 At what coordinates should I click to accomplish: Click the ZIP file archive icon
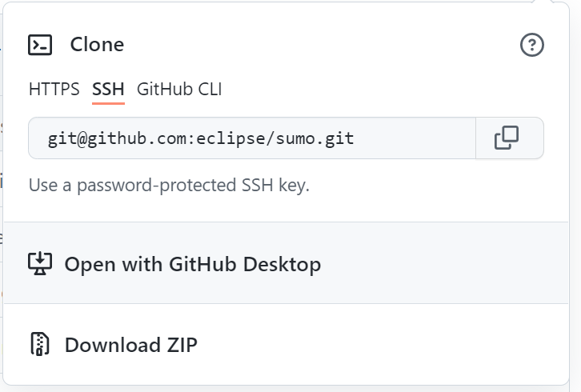[x=40, y=345]
